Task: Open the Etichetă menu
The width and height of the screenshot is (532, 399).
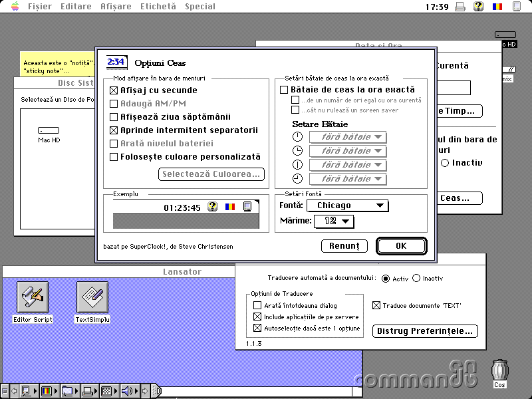Action: [158, 7]
